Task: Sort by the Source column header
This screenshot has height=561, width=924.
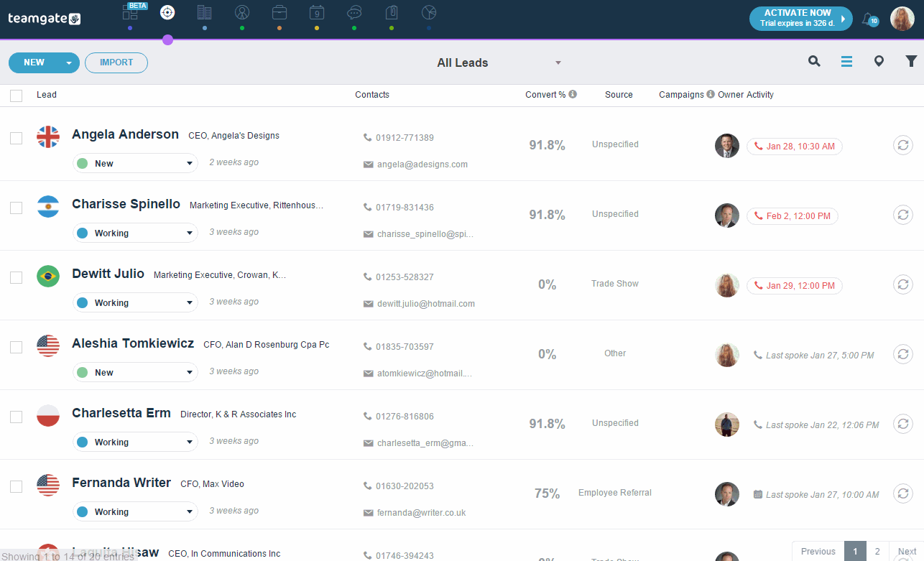Action: (x=619, y=95)
